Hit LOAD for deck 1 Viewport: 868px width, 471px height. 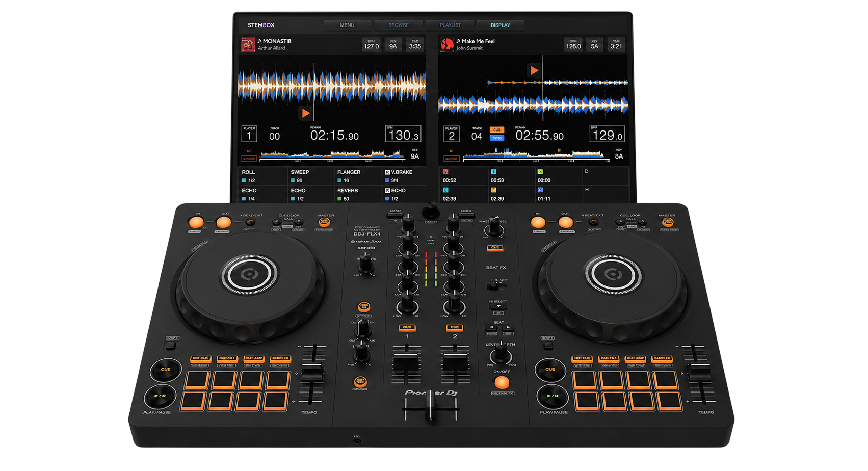(x=396, y=216)
